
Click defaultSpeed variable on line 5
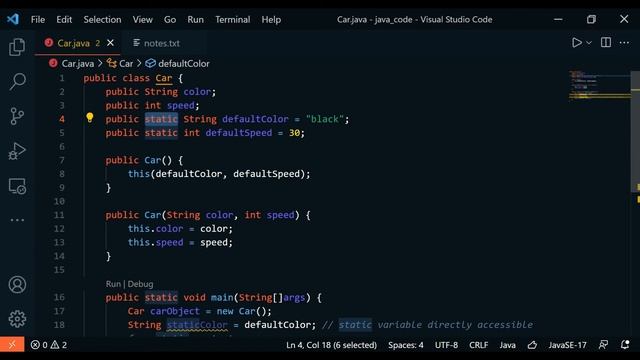(x=239, y=133)
